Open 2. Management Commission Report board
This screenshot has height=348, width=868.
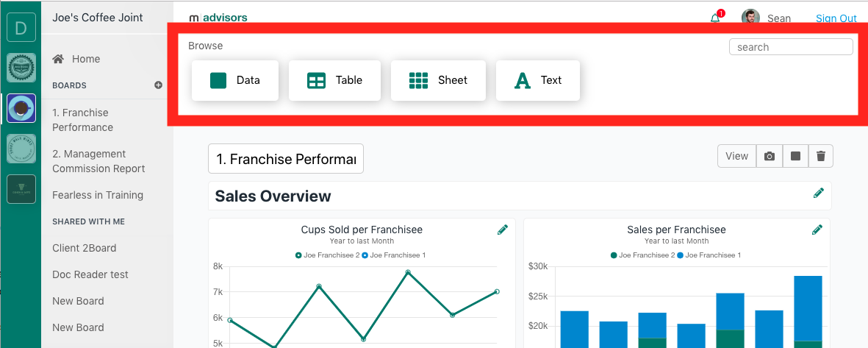tap(98, 160)
